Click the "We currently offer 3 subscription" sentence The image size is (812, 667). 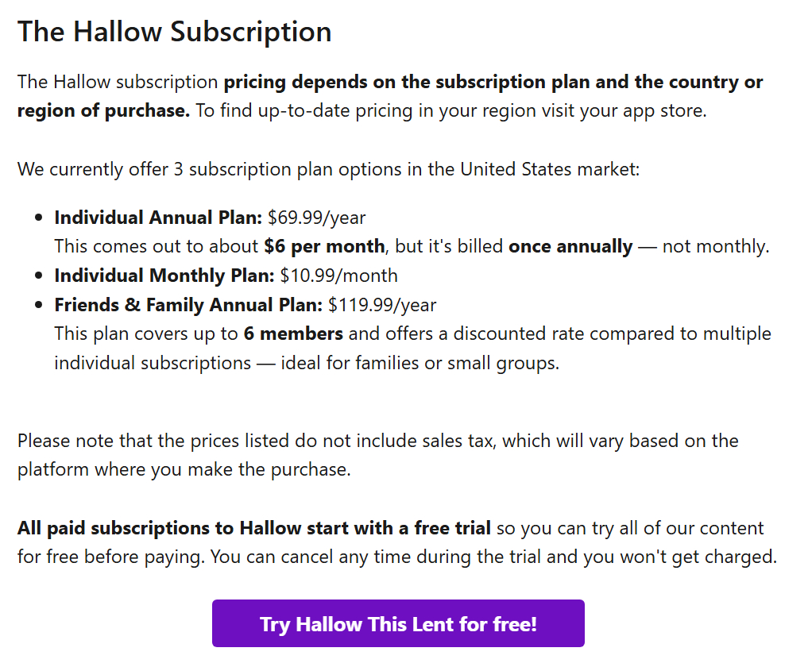point(327,169)
